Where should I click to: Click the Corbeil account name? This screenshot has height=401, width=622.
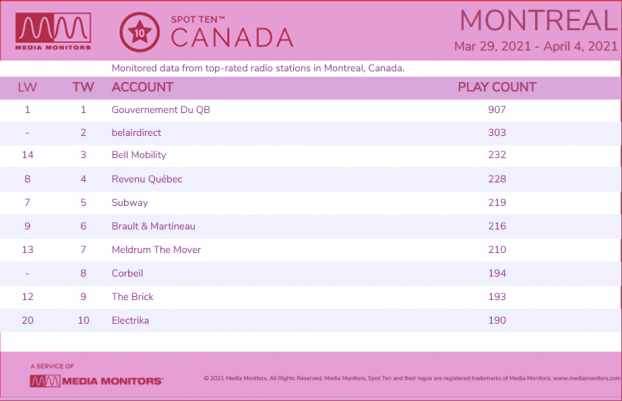pos(127,273)
